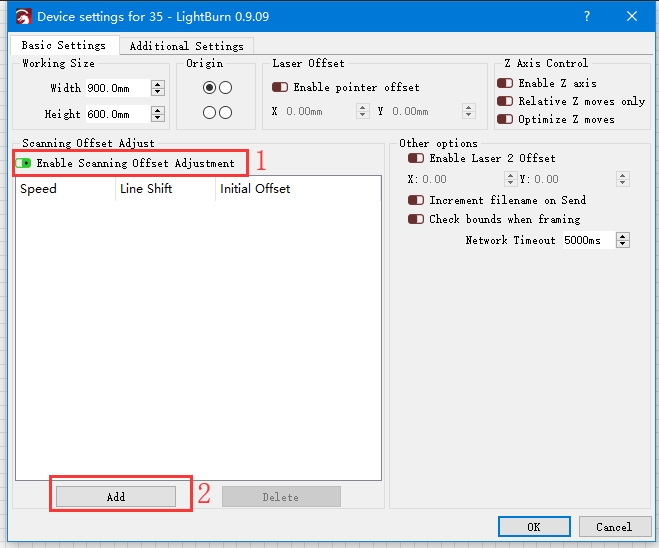Click the Laser 2 X offset spinner
This screenshot has width=659, height=548.
click(510, 179)
